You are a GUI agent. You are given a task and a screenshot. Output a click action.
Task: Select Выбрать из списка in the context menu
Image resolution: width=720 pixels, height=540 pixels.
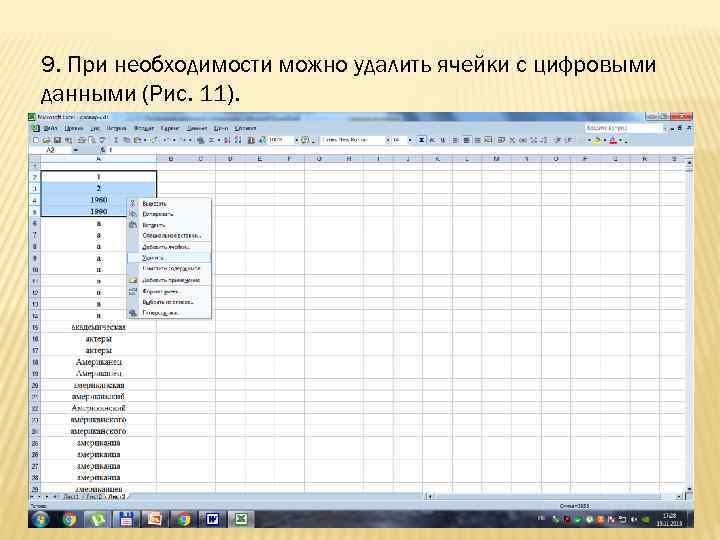pos(169,302)
